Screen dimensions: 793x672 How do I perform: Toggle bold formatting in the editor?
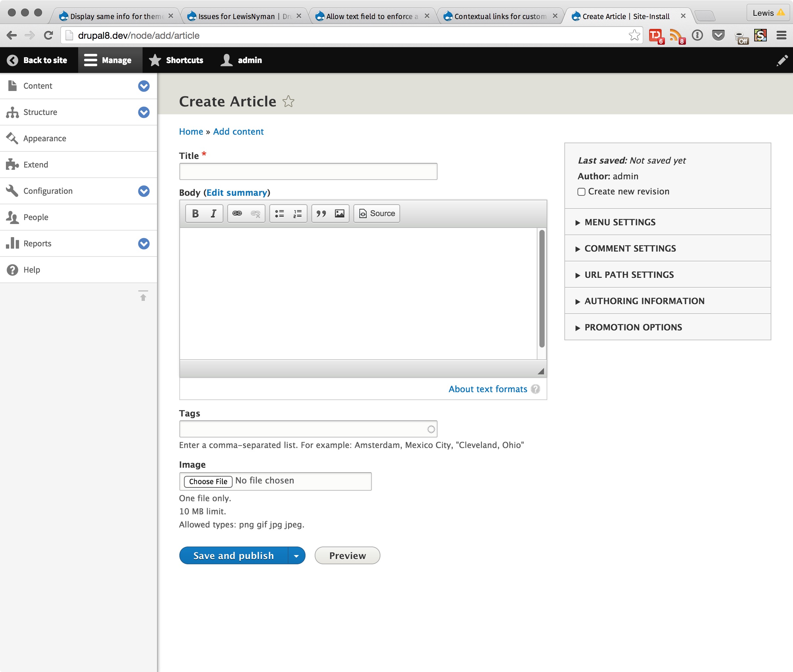(x=195, y=213)
